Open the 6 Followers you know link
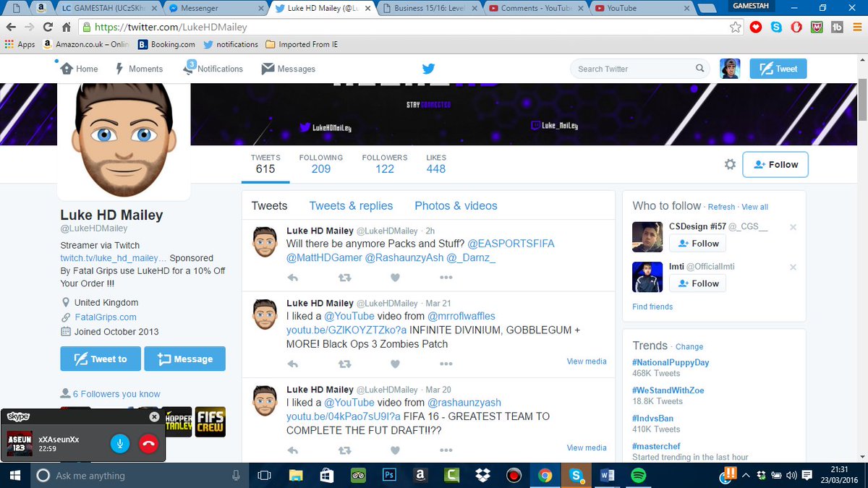Screen dimensions: 868x488 (x=116, y=394)
